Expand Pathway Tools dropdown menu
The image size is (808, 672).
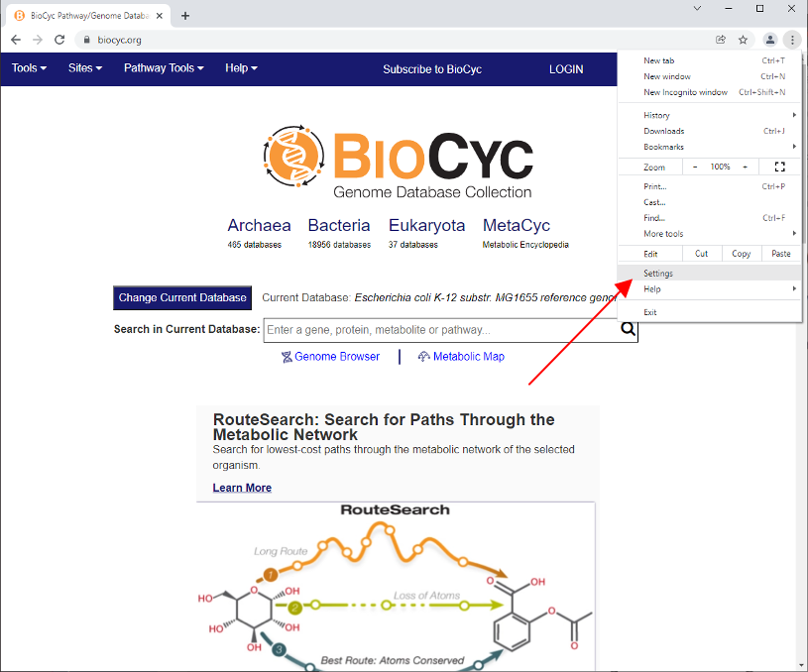[164, 68]
